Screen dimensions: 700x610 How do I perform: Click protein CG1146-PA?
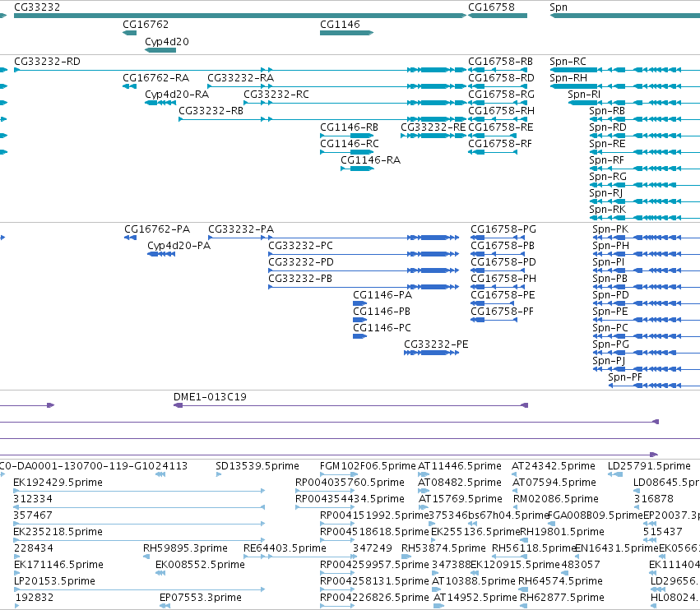(x=382, y=295)
